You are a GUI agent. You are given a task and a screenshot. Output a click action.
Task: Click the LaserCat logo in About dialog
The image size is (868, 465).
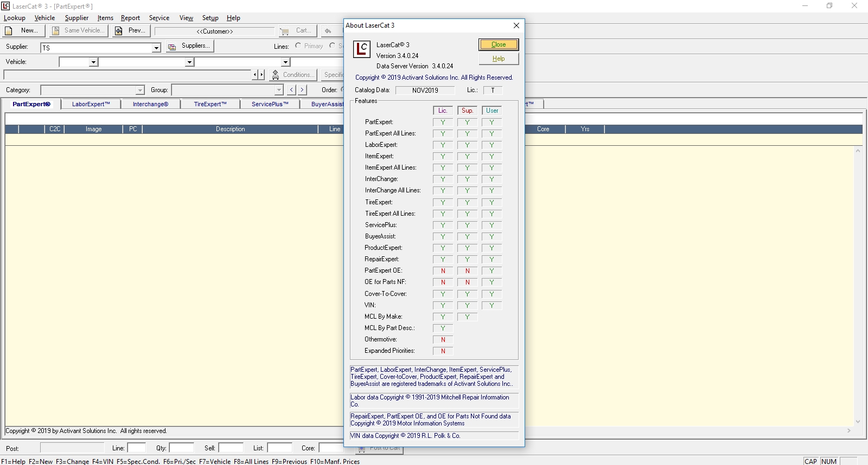pos(362,49)
